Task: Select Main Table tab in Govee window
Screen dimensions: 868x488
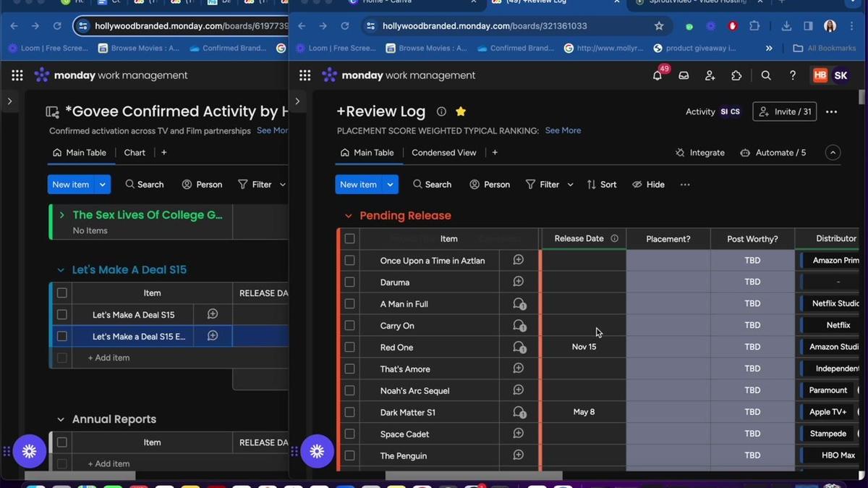Action: tap(80, 153)
